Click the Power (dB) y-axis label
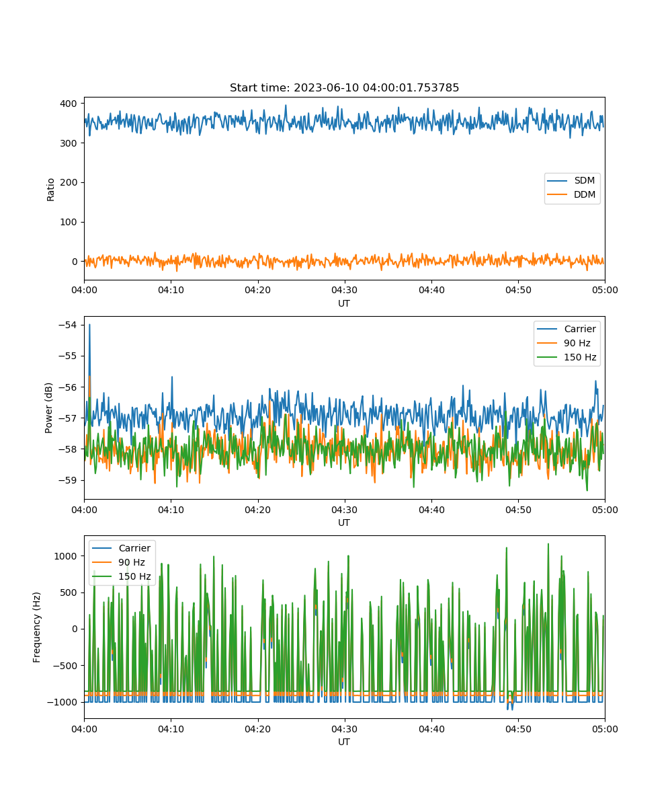 click(x=49, y=408)
